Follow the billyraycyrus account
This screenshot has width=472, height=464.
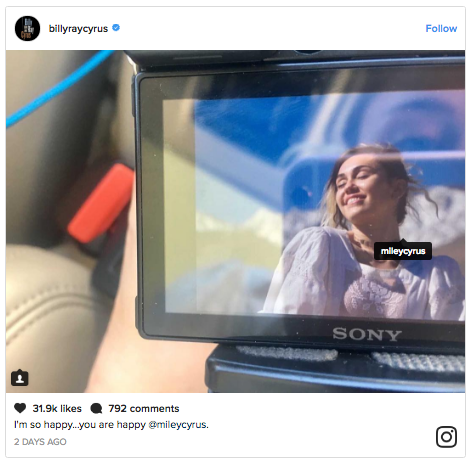tap(441, 29)
